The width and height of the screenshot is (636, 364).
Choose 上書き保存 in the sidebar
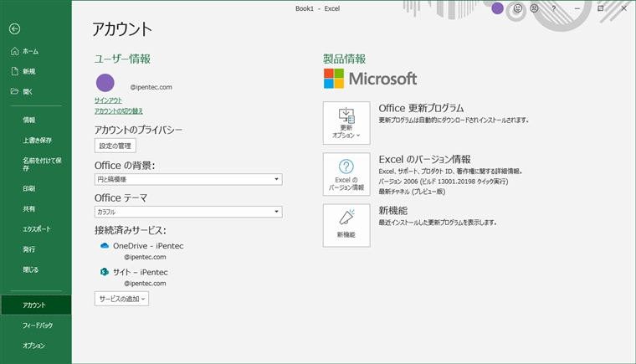click(36, 141)
